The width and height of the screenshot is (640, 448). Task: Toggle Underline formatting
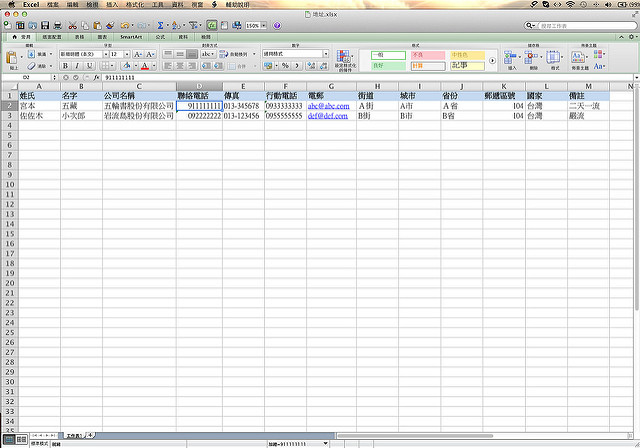click(89, 66)
